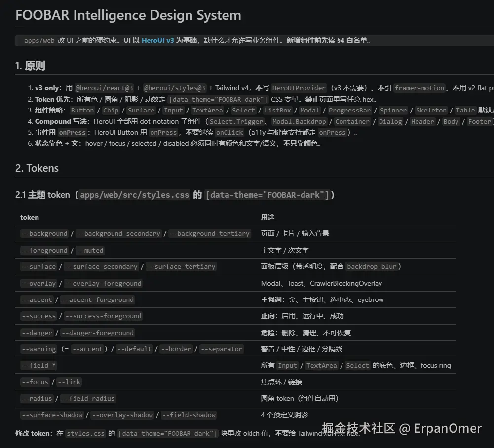Click the --separator token

(222, 349)
